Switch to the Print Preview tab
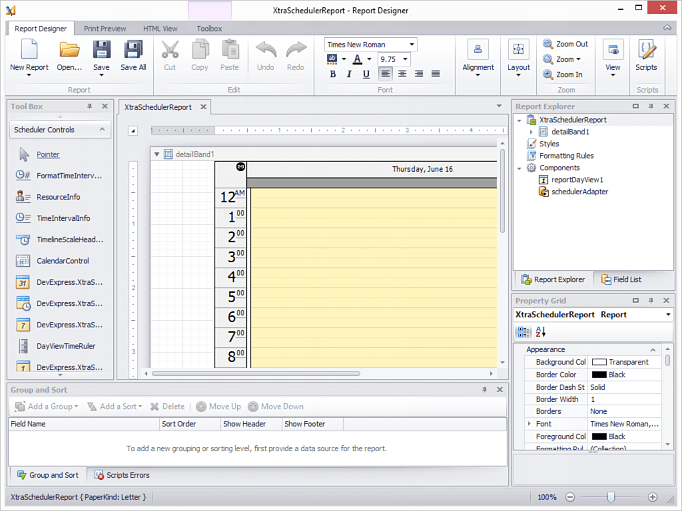Viewport: 682px width, 511px height. (x=105, y=29)
